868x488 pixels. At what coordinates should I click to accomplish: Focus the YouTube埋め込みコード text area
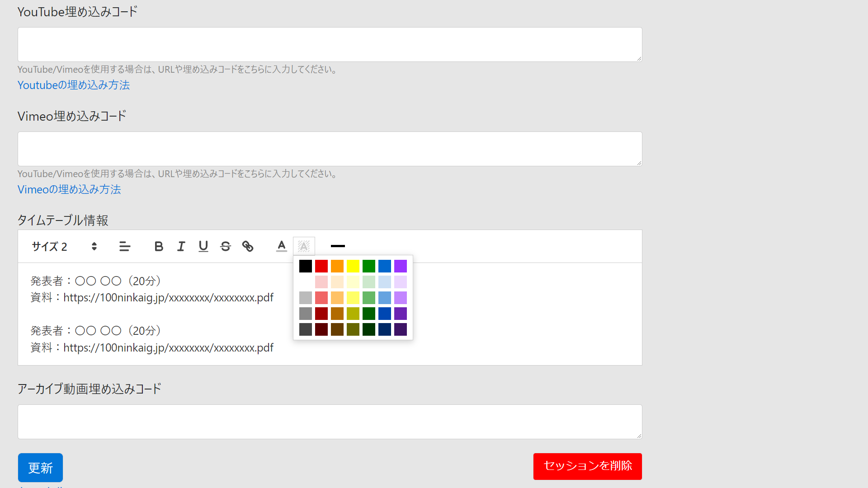330,44
